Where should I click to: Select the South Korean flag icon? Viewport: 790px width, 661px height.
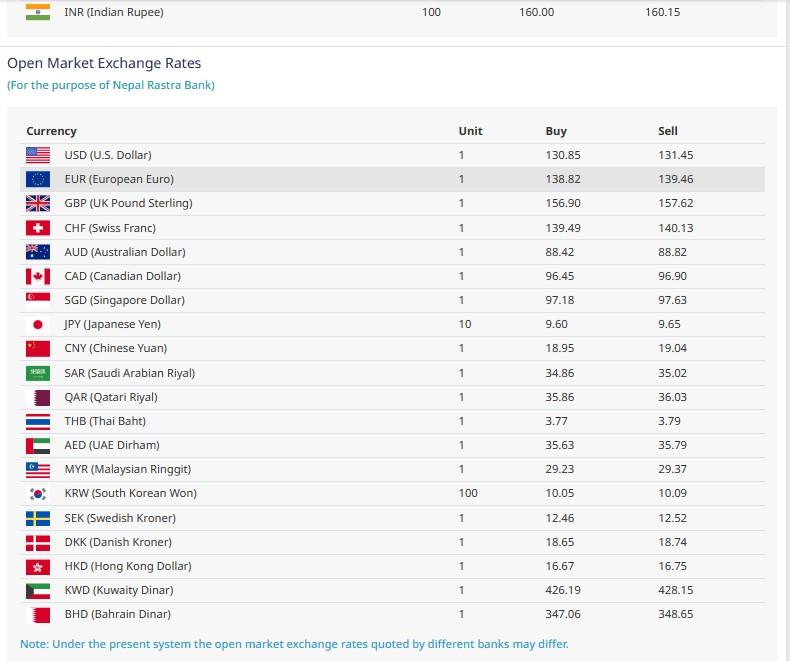pyautogui.click(x=38, y=493)
